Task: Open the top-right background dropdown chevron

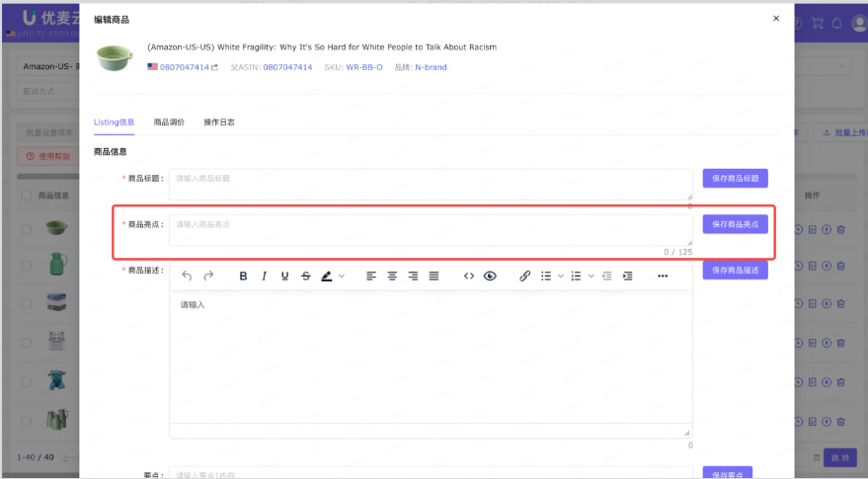Action: click(842, 66)
